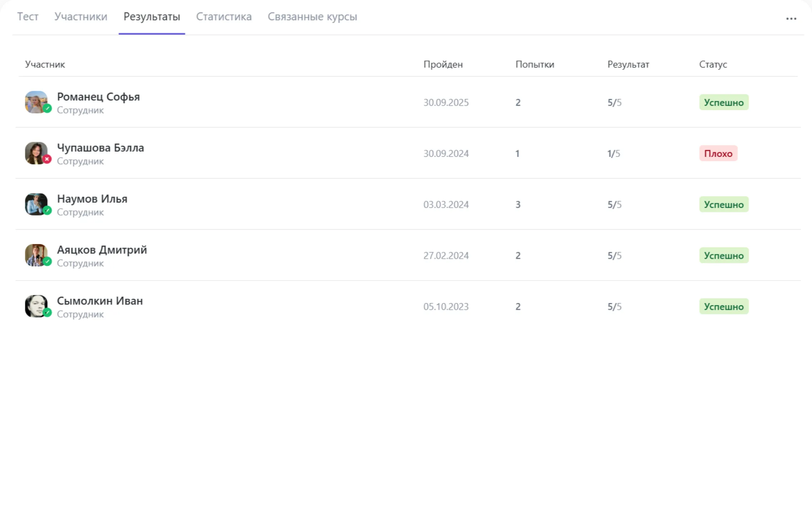Click Сымолкин Иван's avatar photo
812x505 pixels.
pyautogui.click(x=35, y=306)
